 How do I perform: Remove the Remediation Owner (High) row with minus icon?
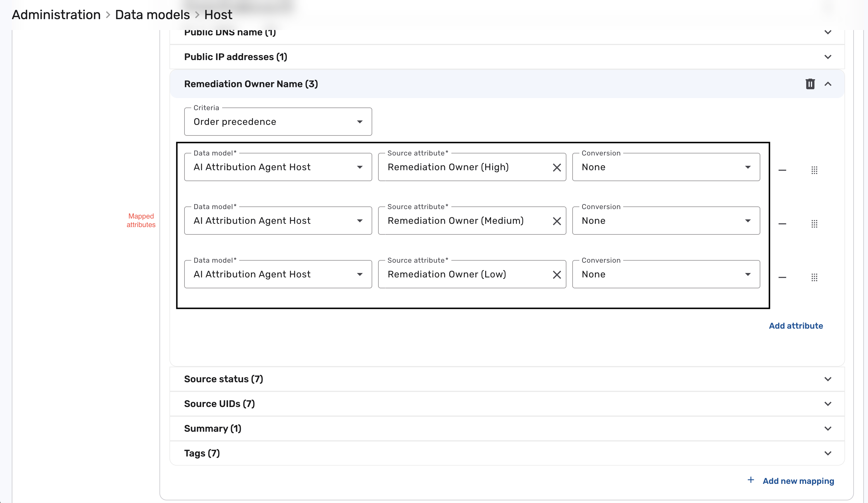click(x=782, y=170)
